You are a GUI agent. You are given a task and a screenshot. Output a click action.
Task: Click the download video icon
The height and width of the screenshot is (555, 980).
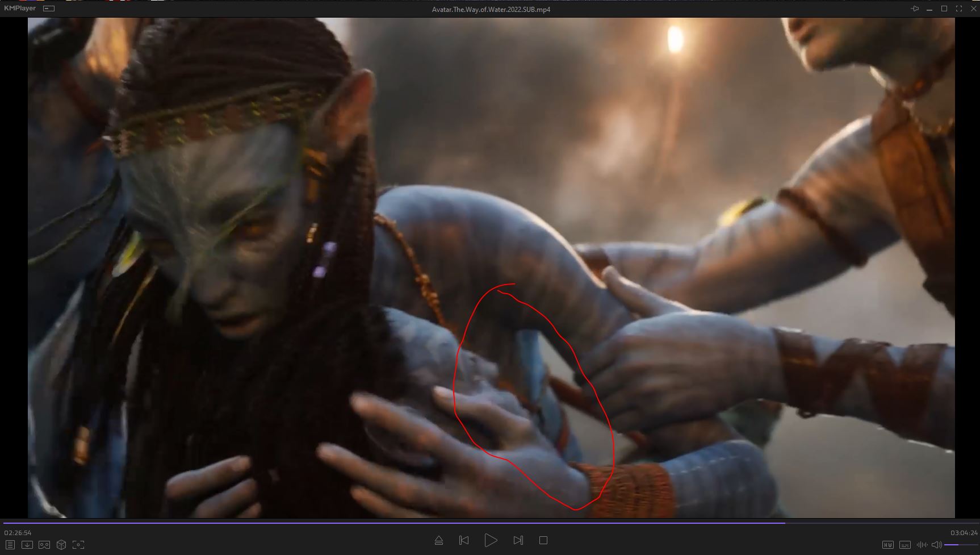point(27,545)
